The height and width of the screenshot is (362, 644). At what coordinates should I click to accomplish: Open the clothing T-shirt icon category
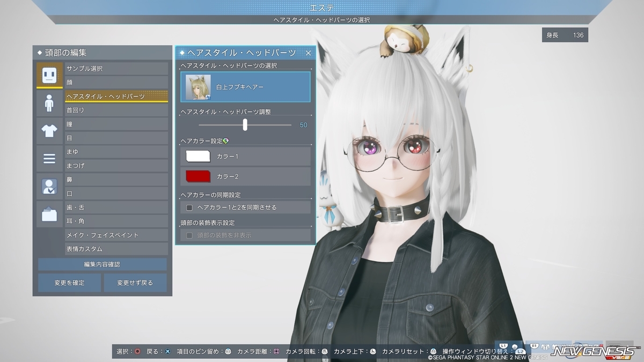49,131
